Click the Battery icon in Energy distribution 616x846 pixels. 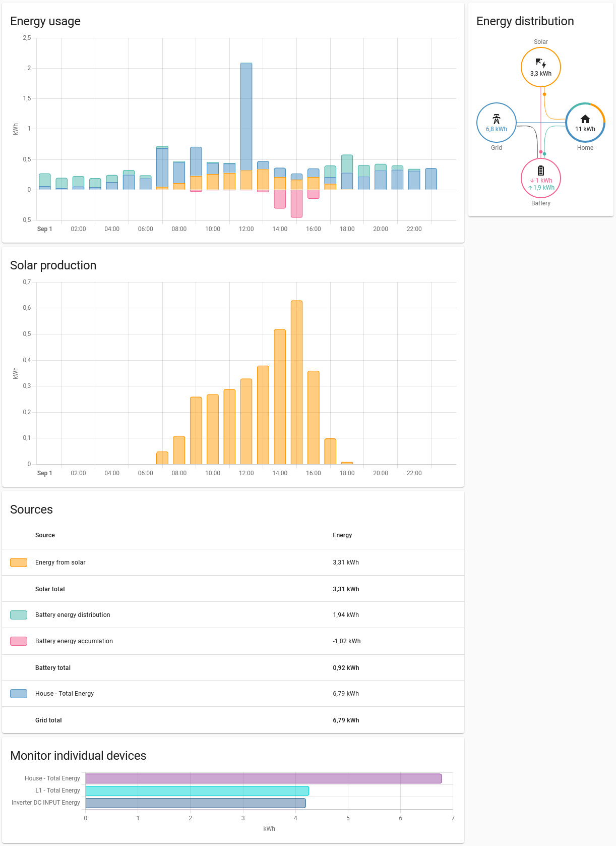click(x=541, y=171)
